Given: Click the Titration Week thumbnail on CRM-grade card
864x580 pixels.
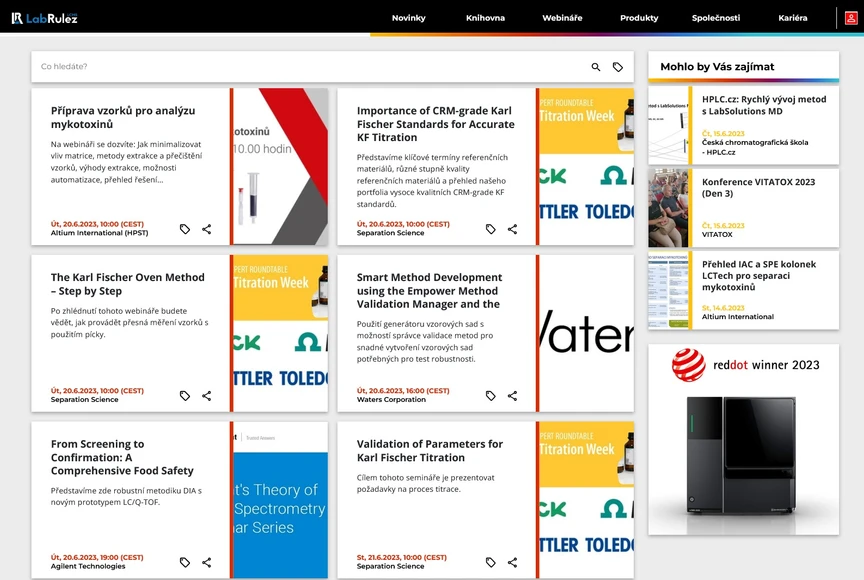Looking at the screenshot, I should [586, 166].
